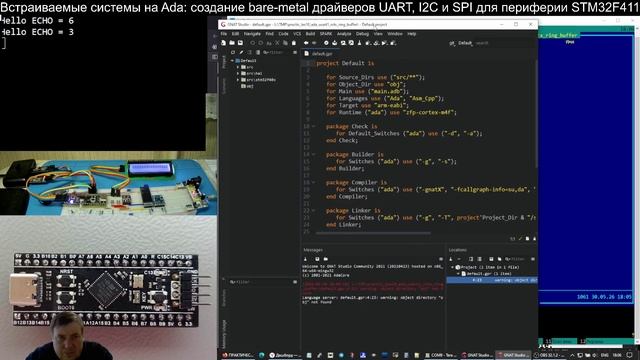Click the Cut scissors toolbar icon

pyautogui.click(x=277, y=43)
